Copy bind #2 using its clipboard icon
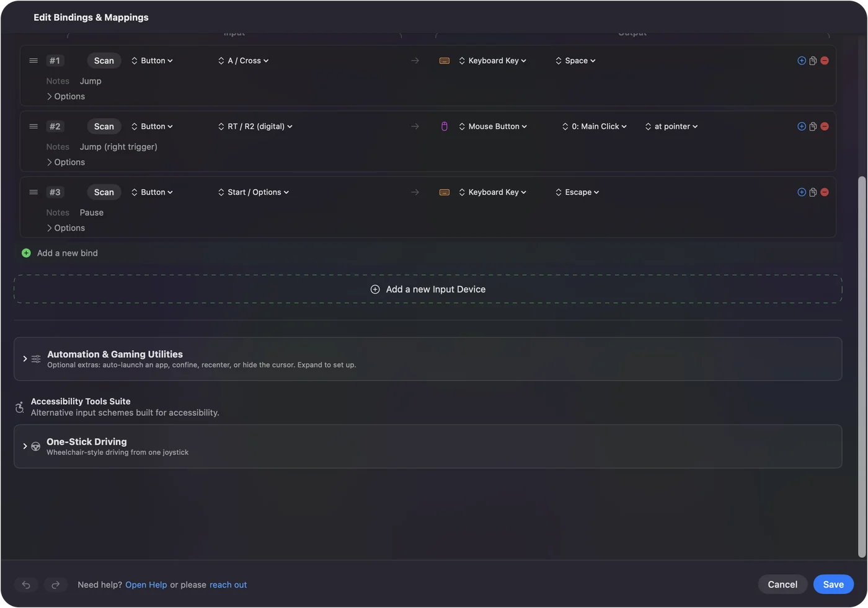This screenshot has width=868, height=608. (x=813, y=126)
